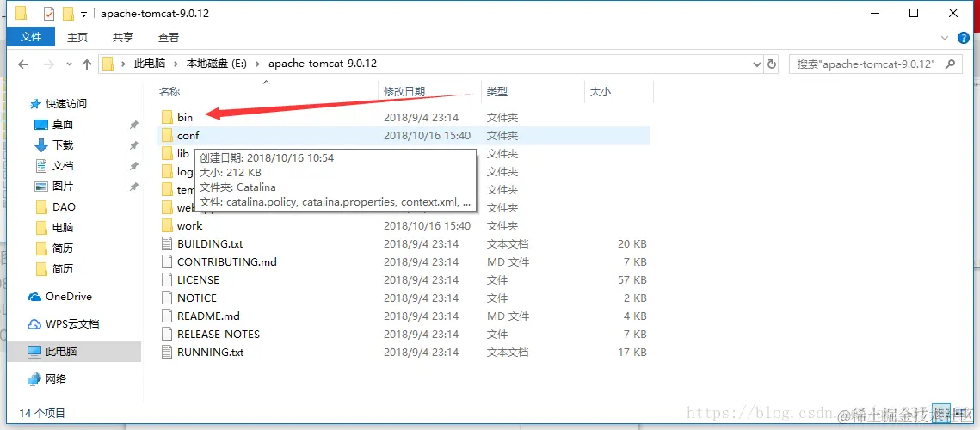Image resolution: width=980 pixels, height=430 pixels.
Task: Select the LICENSE file icon
Action: point(166,280)
